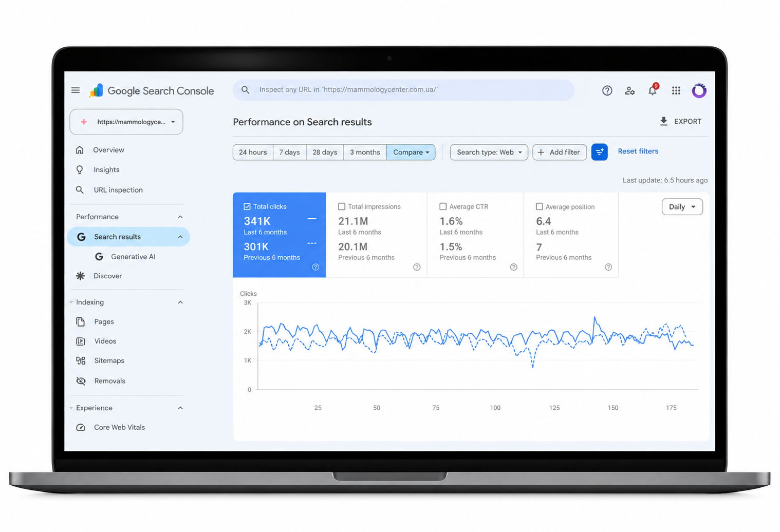The width and height of the screenshot is (780, 532).
Task: Click the blue filter settings icon
Action: pos(599,152)
